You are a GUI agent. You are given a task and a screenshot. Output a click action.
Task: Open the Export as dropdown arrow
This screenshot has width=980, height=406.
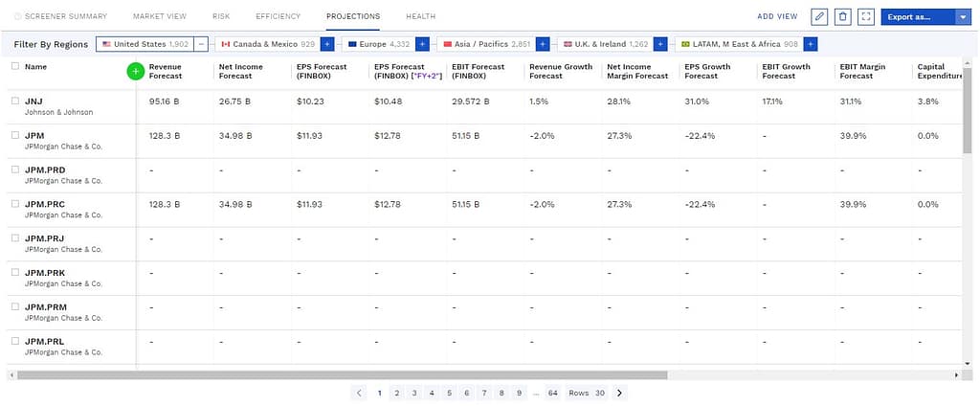963,17
